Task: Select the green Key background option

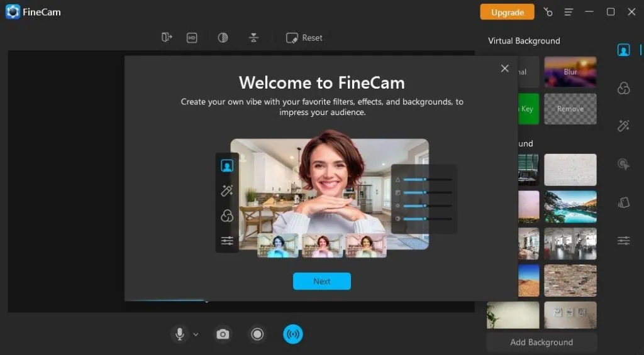Action: (x=528, y=109)
